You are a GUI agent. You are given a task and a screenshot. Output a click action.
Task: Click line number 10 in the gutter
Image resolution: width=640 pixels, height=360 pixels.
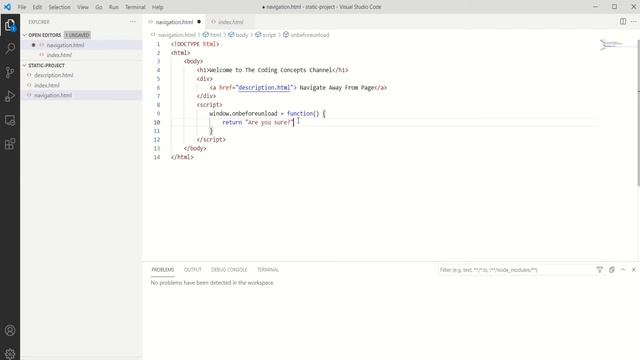[x=157, y=122]
